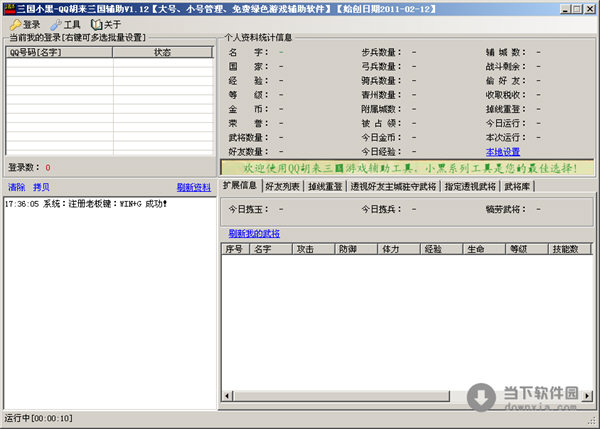The width and height of the screenshot is (600, 429).
Task: Sort by 攻击 column header
Action: pyautogui.click(x=305, y=249)
